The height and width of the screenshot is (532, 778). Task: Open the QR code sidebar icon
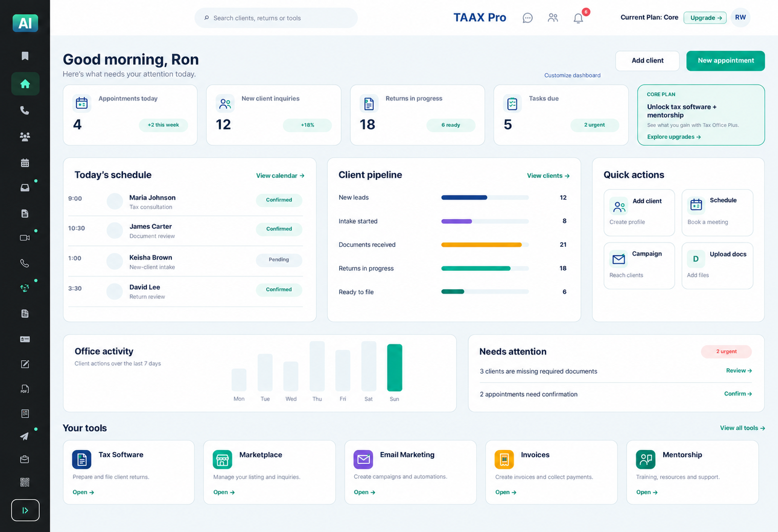click(25, 482)
